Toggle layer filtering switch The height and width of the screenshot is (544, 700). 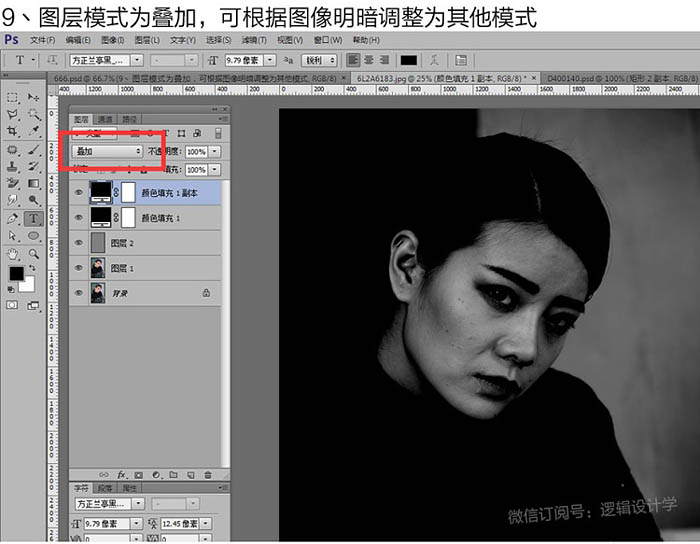218,133
